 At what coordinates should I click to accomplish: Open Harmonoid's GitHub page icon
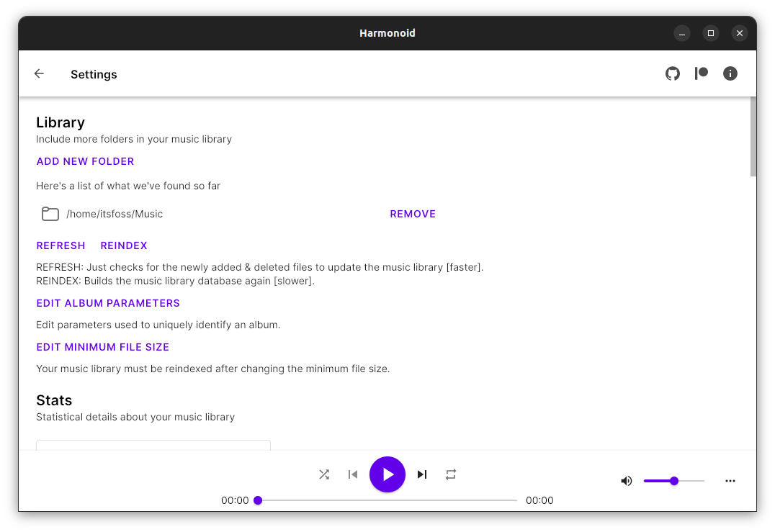pyautogui.click(x=673, y=73)
